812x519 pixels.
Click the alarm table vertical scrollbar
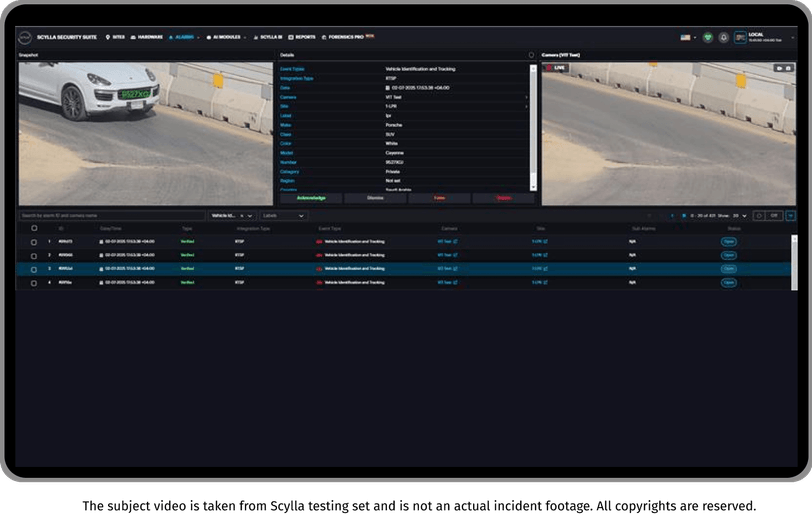794,262
